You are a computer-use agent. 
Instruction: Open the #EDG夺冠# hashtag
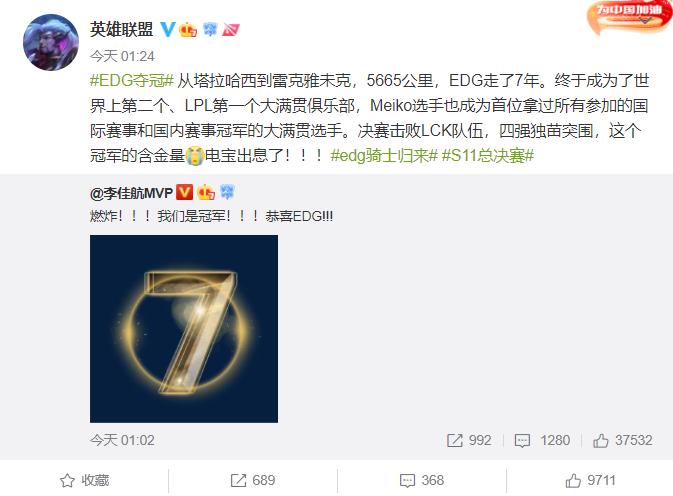tap(132, 81)
